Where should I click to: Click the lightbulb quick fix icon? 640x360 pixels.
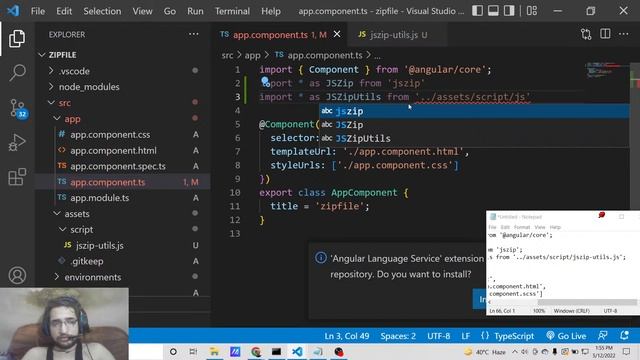(x=265, y=82)
